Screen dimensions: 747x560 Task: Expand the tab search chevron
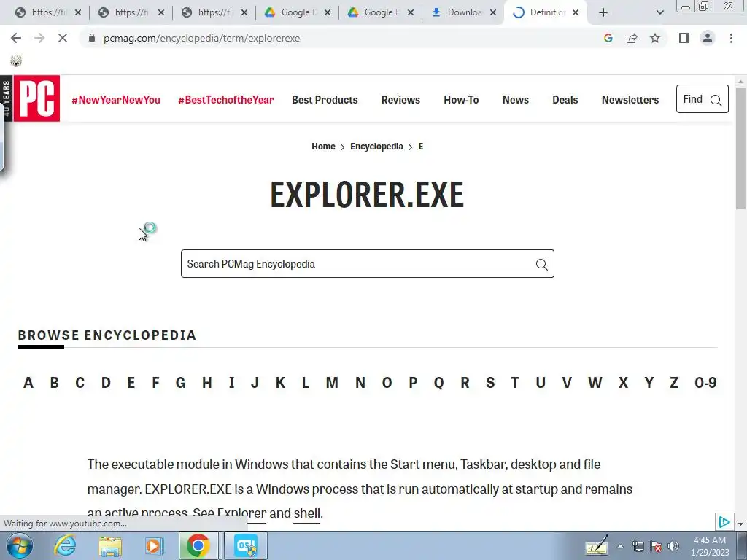coord(659,12)
